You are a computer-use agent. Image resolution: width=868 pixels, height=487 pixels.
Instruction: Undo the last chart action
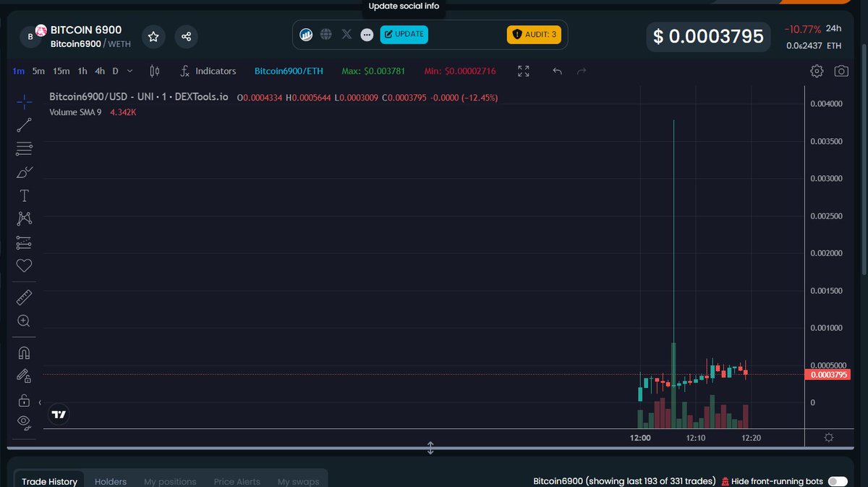[557, 71]
